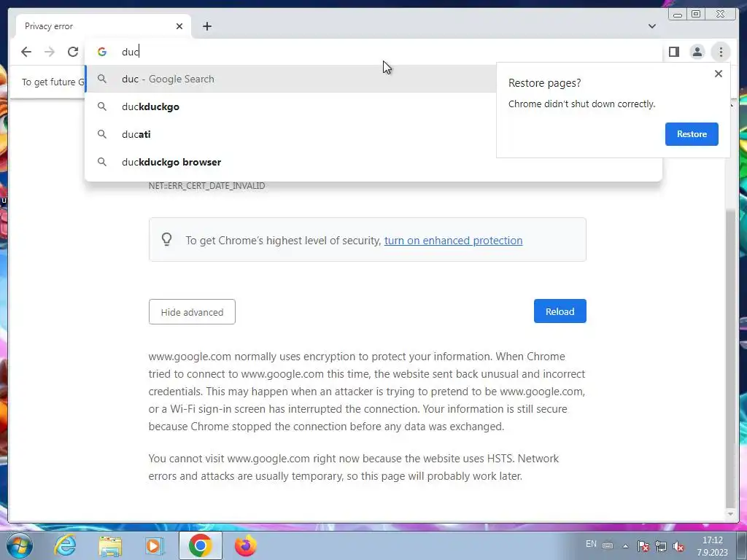Click the Action Center flag icon
Screen dimensions: 747x560
tap(643, 546)
